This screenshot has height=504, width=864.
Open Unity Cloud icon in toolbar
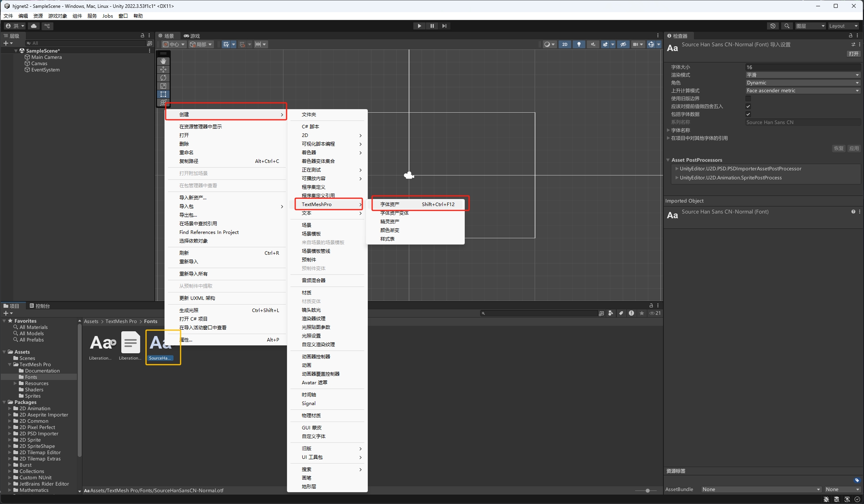34,26
